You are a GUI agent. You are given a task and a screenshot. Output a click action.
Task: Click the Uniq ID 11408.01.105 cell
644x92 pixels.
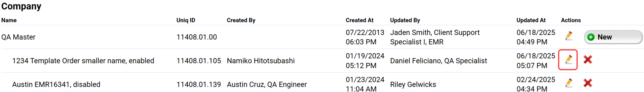click(199, 61)
